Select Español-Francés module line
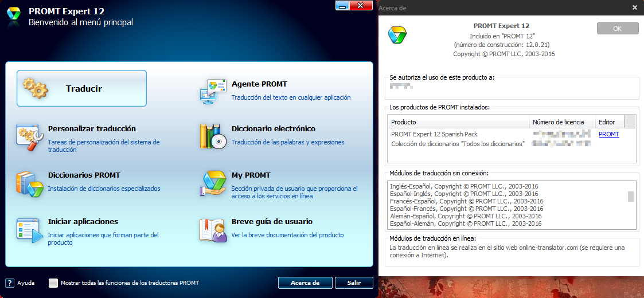 point(467,209)
